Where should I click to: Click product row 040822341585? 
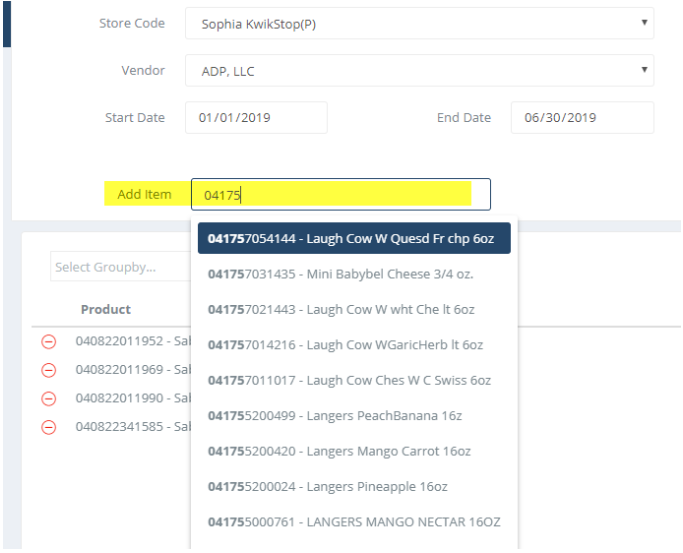pyautogui.click(x=133, y=427)
